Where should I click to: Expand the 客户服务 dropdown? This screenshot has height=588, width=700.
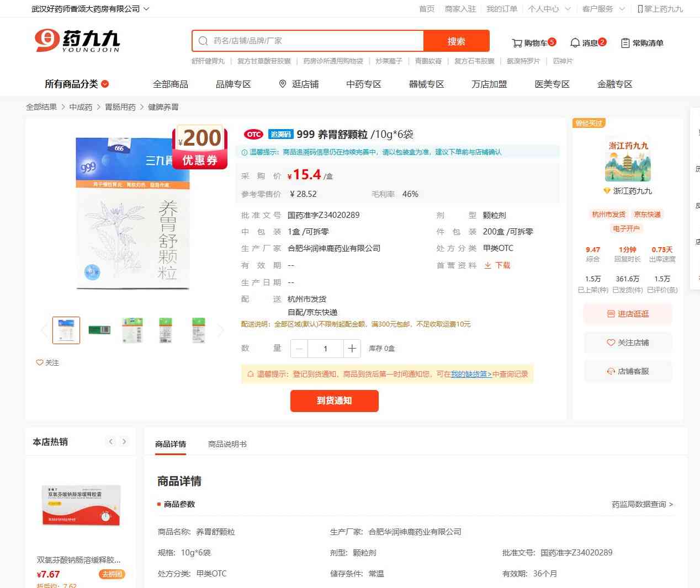coord(622,9)
